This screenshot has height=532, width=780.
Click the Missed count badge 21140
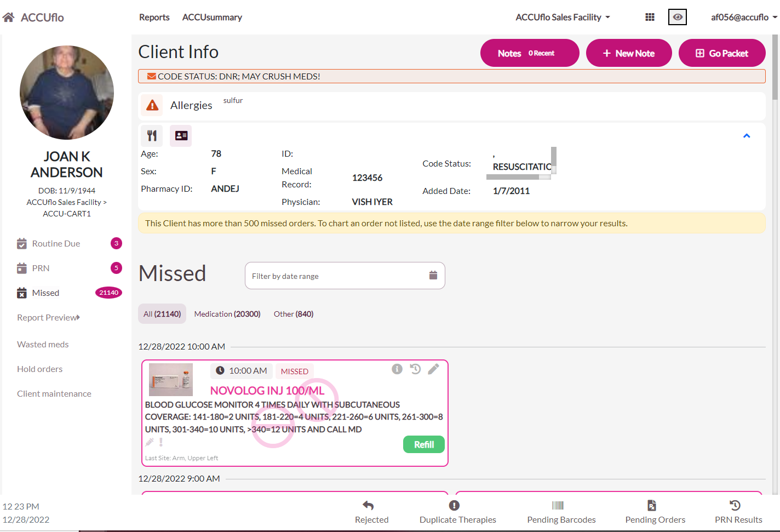pos(108,293)
